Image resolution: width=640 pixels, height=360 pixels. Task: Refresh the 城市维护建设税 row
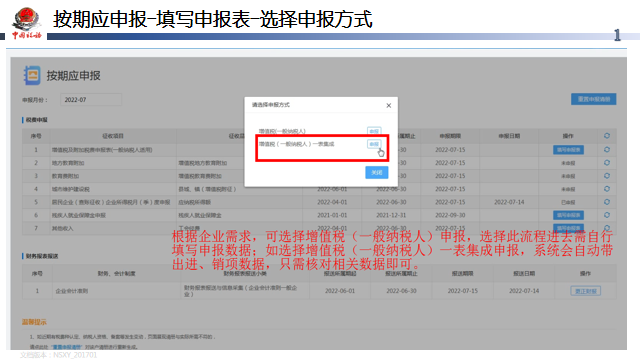(607, 189)
